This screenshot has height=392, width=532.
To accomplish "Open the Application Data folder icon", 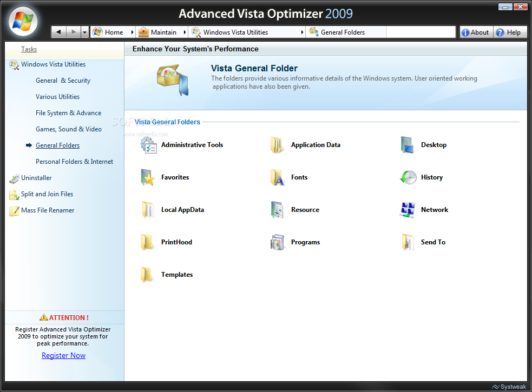I will 277,145.
